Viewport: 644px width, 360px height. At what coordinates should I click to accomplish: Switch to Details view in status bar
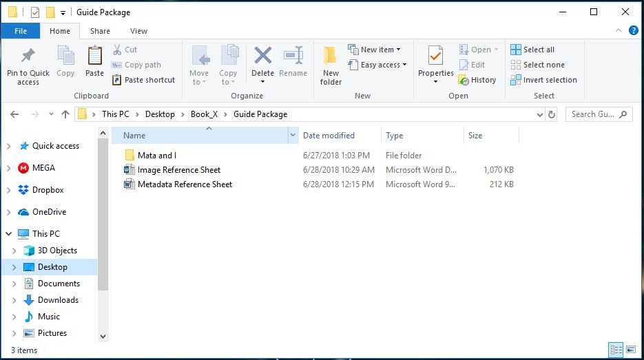(616, 350)
